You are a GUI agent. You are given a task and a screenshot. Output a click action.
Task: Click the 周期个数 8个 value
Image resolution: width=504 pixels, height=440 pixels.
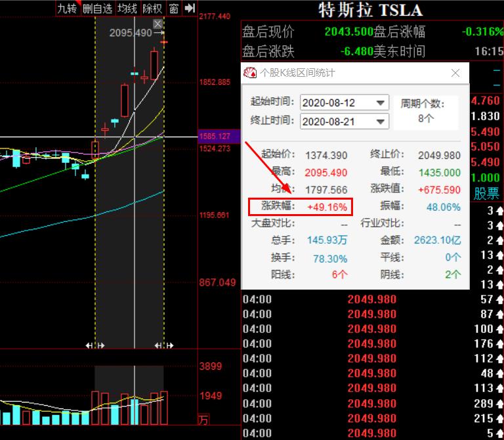point(426,118)
